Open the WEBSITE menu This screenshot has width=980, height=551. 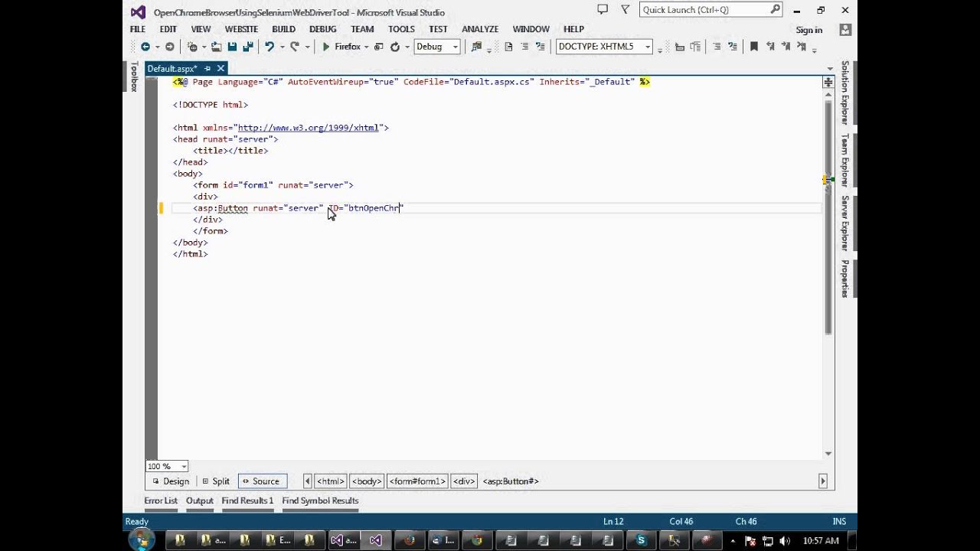coord(241,29)
